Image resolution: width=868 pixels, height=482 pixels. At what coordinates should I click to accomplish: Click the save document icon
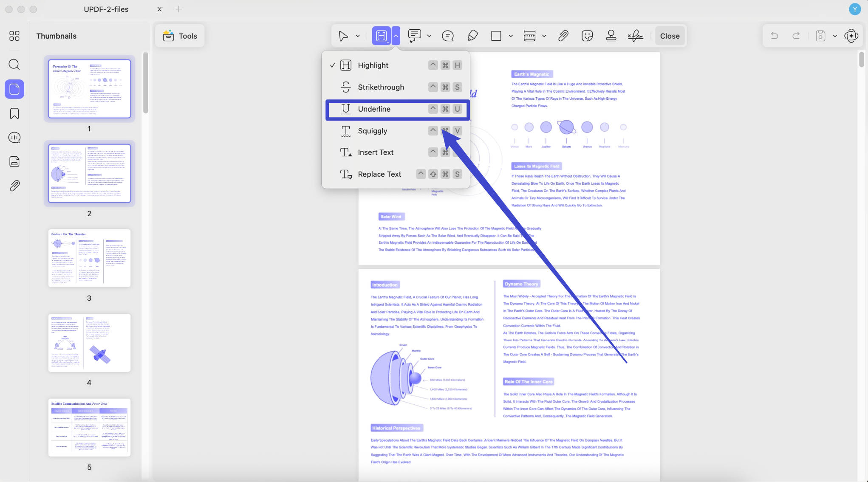point(820,36)
